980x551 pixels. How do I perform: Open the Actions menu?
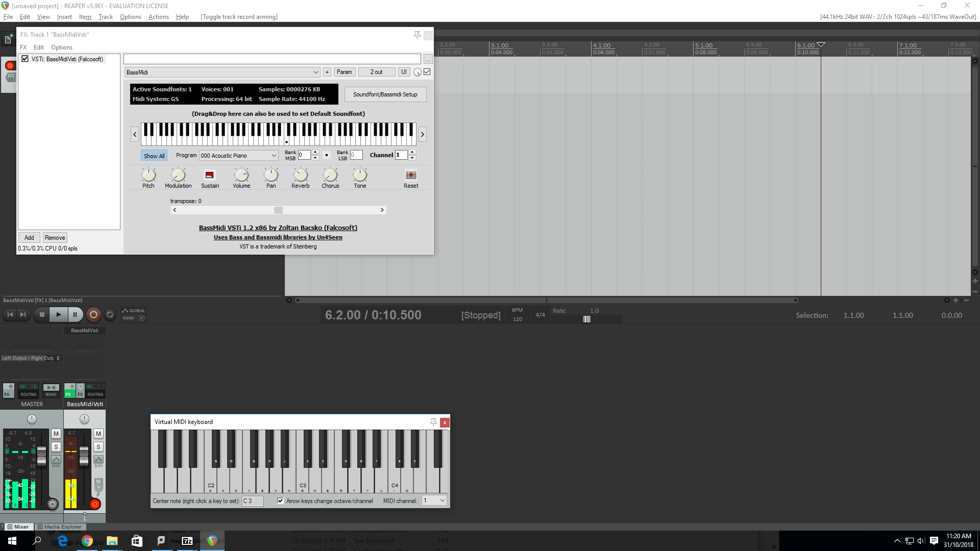159,17
